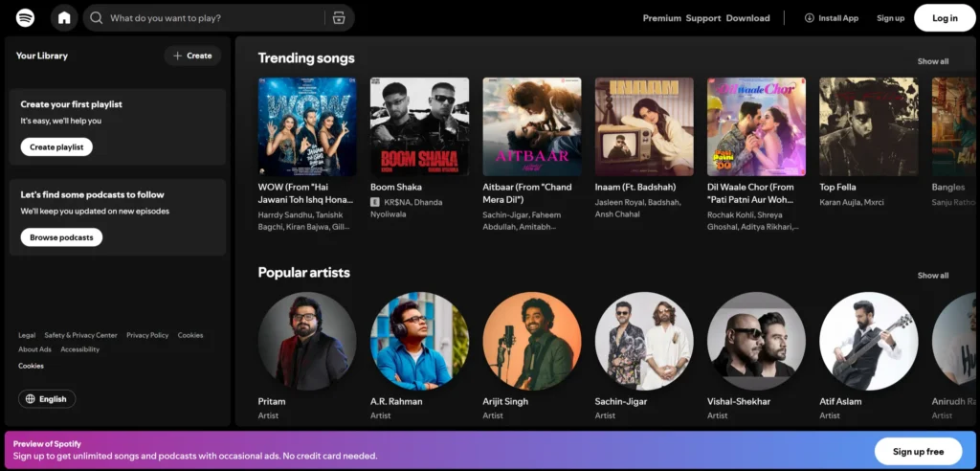
Task: Click the 'Inaam (Ft. Badshah)' song title
Action: pyautogui.click(x=635, y=187)
